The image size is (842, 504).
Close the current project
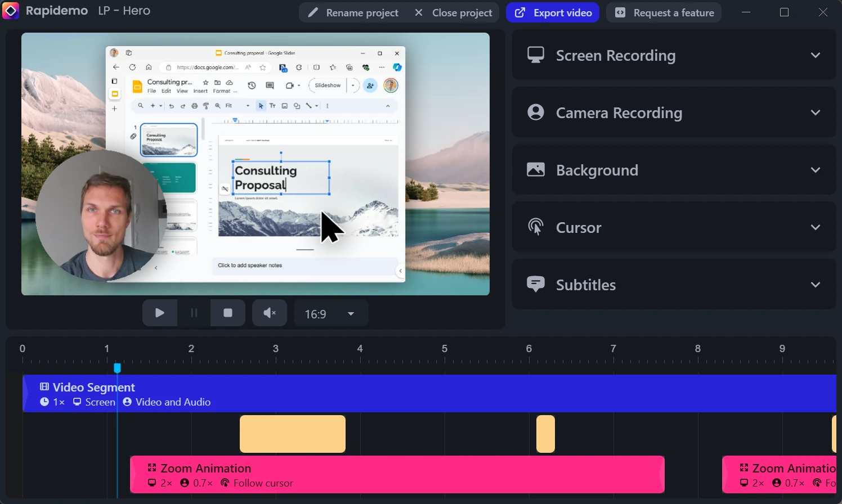454,12
